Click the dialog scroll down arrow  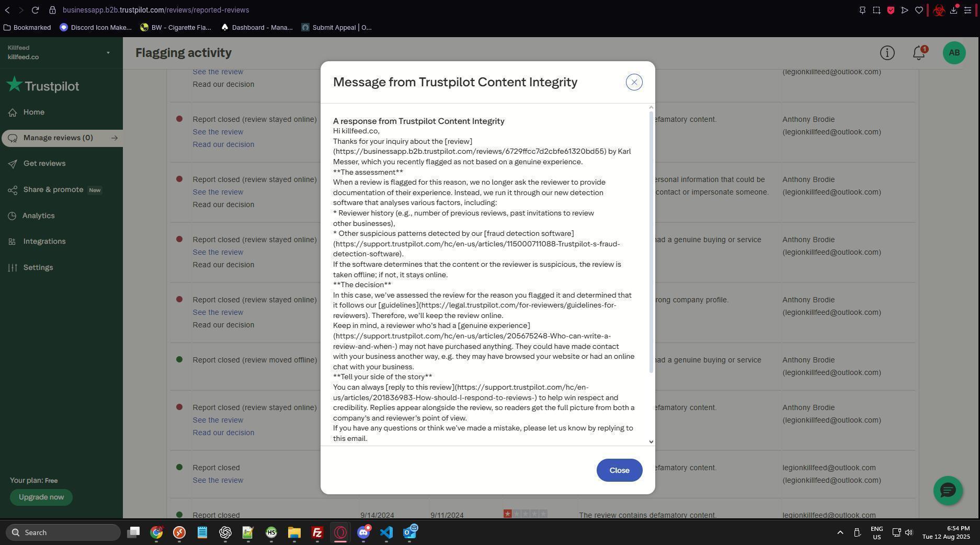pos(651,442)
